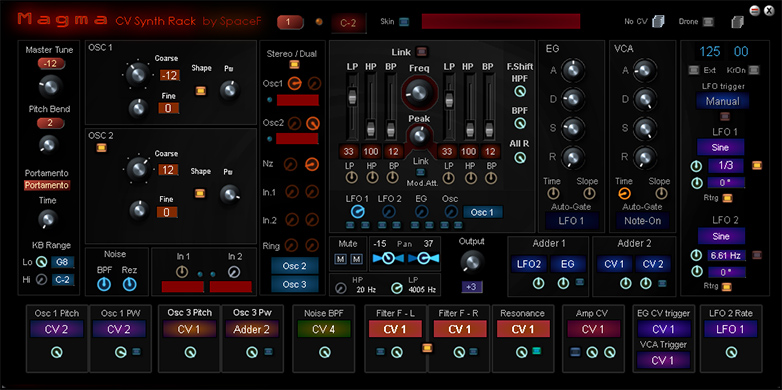The height and width of the screenshot is (390, 782).
Task: Click the OSC 1 Coarse value field
Action: 170,75
